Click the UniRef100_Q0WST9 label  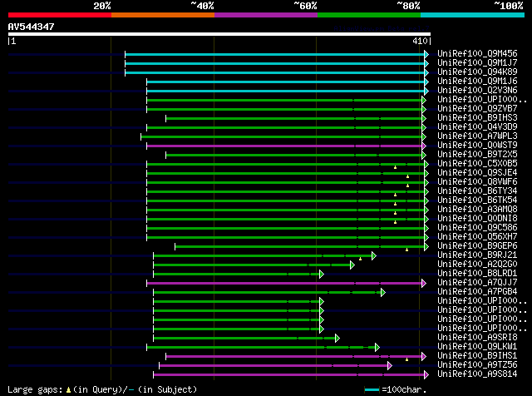pos(477,146)
